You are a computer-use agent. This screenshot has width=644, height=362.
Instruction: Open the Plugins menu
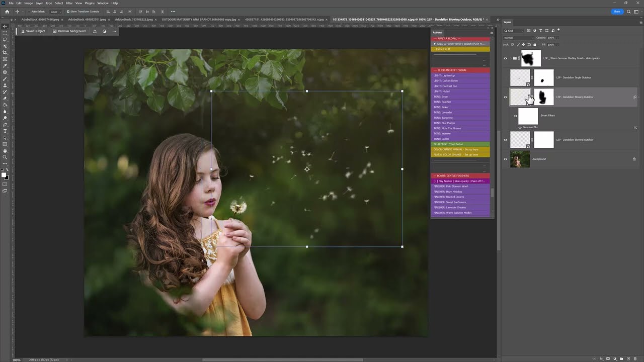[x=90, y=3]
